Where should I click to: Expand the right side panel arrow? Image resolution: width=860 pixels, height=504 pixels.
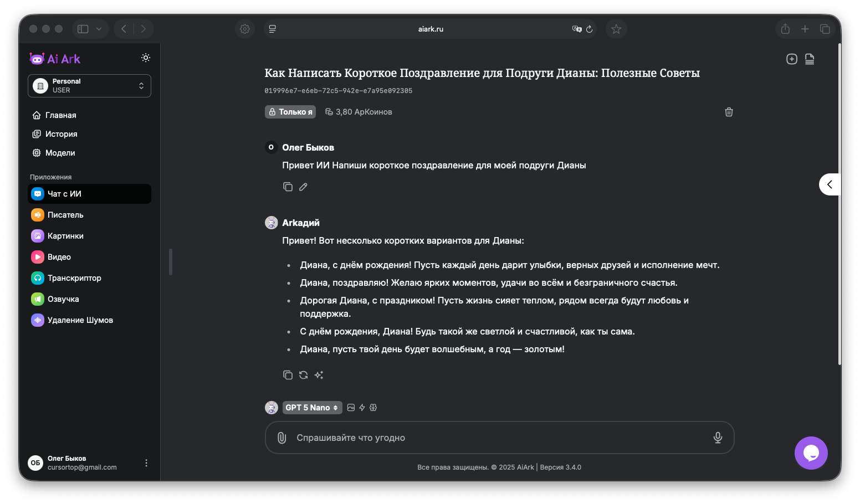[x=829, y=184]
